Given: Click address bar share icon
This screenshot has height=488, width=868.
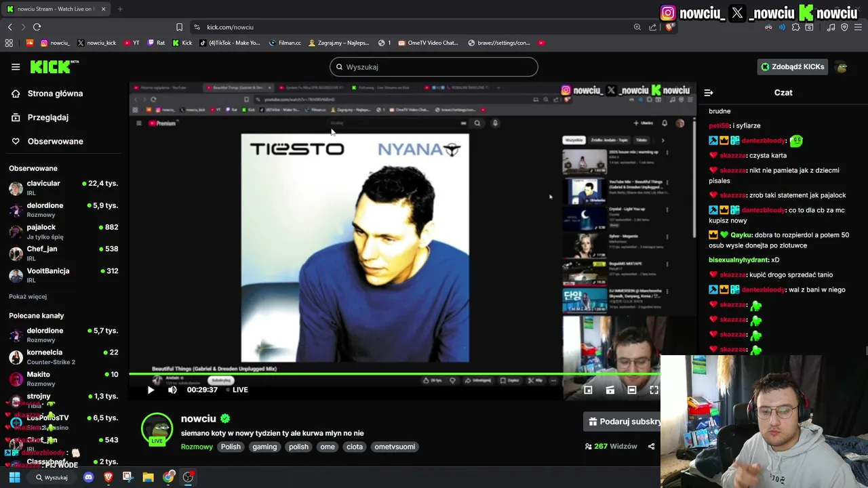Looking at the screenshot, I should (x=652, y=27).
